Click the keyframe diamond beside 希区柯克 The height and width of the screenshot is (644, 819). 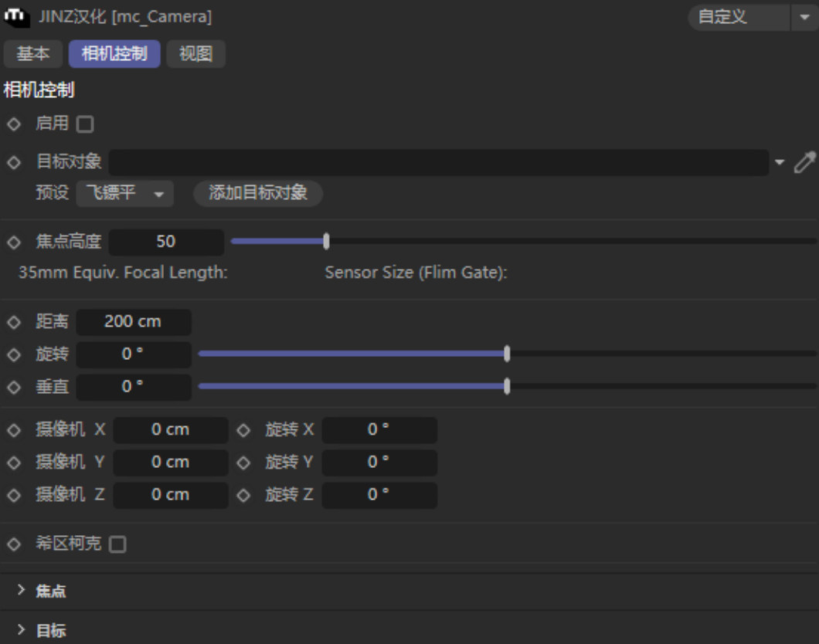click(x=12, y=544)
